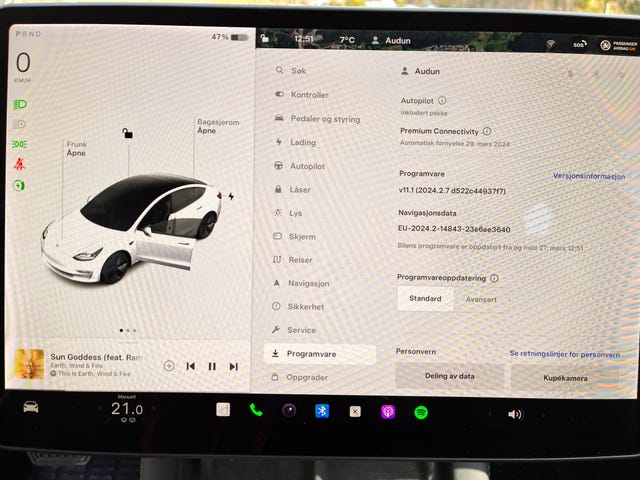Decrease cabin temperature with left arrow
The height and width of the screenshot is (480, 640).
(x=99, y=408)
